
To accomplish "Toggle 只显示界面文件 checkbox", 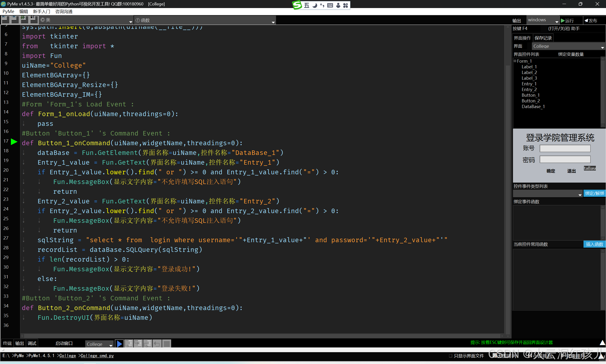I will point(450,356).
